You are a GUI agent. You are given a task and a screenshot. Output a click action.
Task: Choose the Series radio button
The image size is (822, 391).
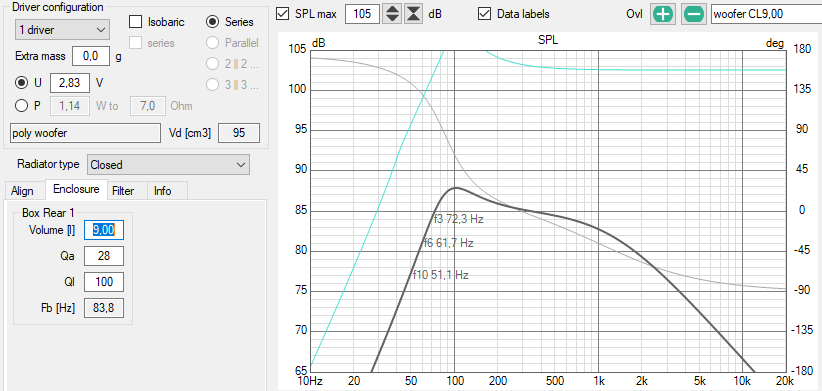coord(212,21)
